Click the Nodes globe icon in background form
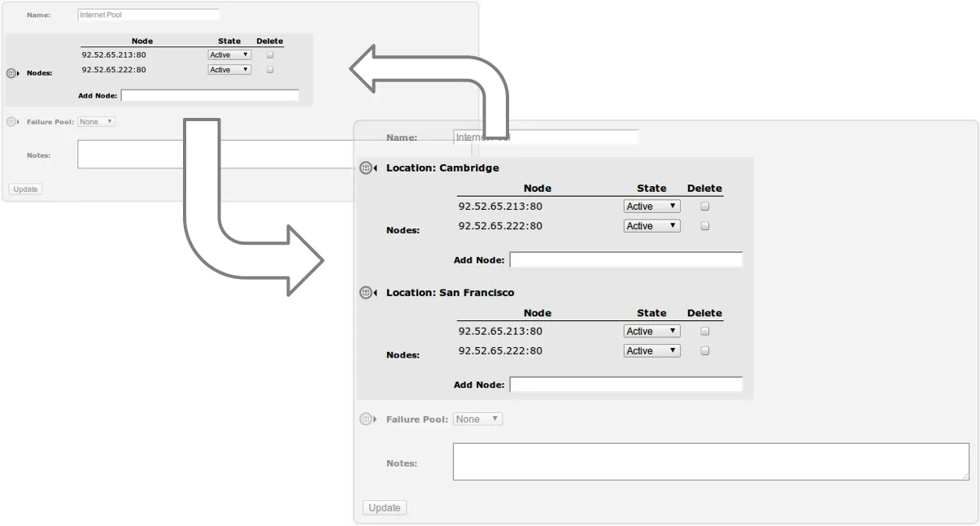 [12, 73]
